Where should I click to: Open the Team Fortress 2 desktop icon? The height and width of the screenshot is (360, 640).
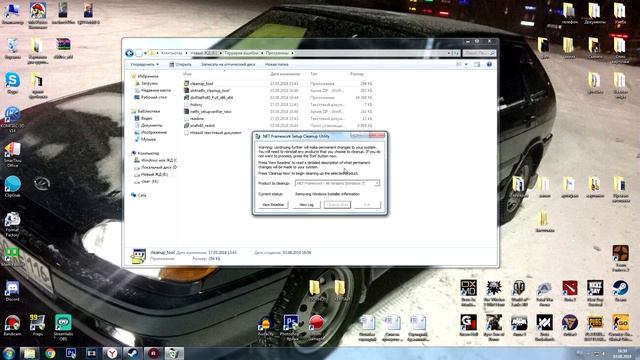point(620,258)
